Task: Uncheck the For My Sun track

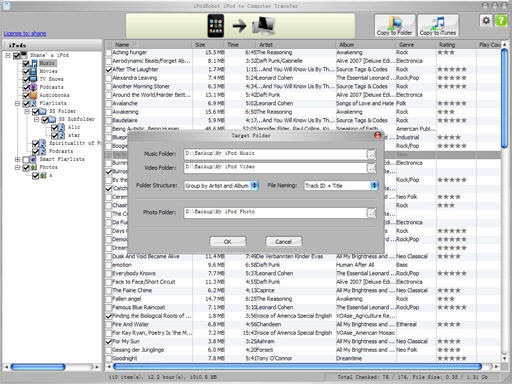Action: coord(109,342)
